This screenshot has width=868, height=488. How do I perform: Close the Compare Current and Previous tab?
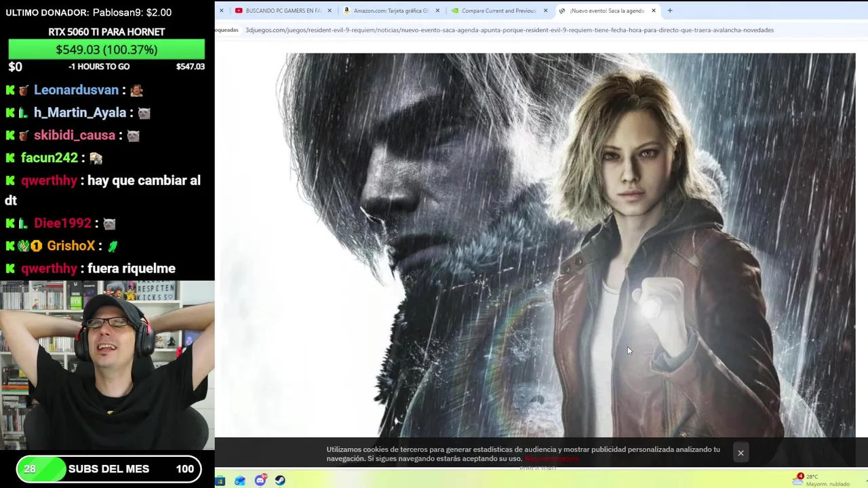(x=545, y=11)
